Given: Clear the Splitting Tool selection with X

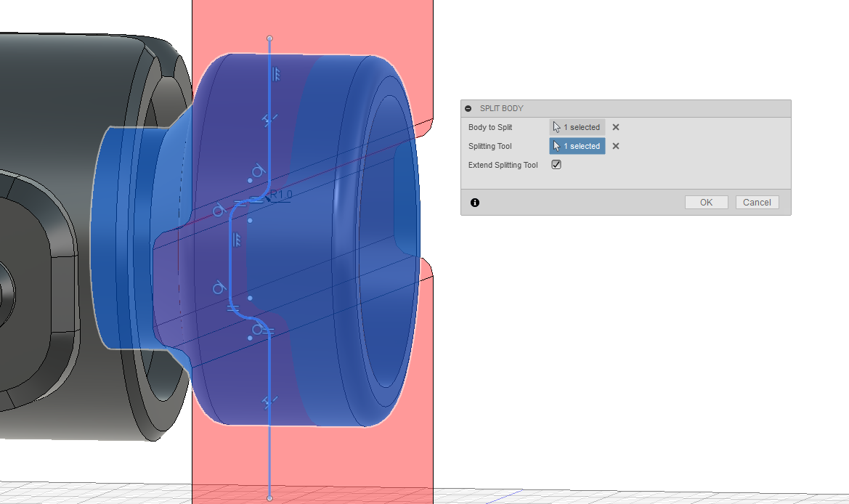Looking at the screenshot, I should click(x=615, y=146).
